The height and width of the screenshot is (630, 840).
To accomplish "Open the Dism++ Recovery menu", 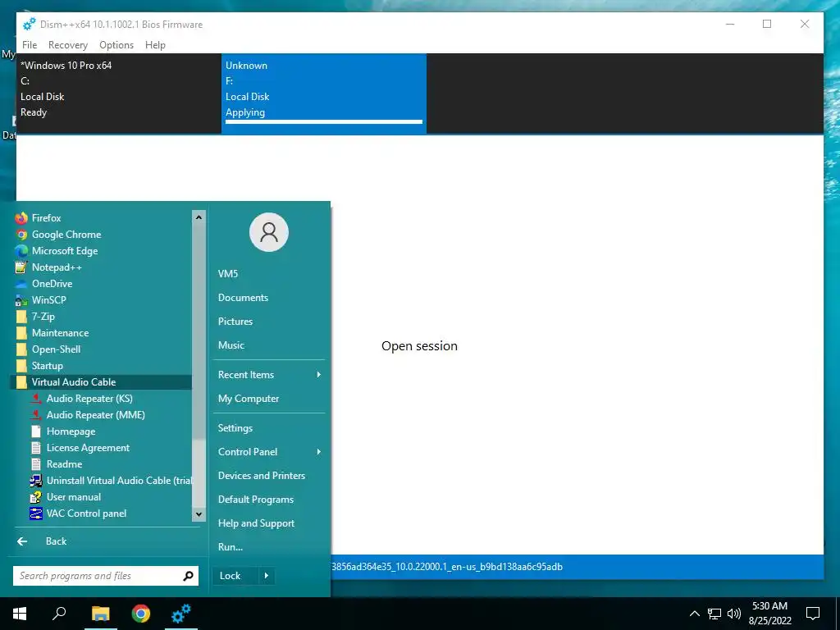I will tap(68, 45).
